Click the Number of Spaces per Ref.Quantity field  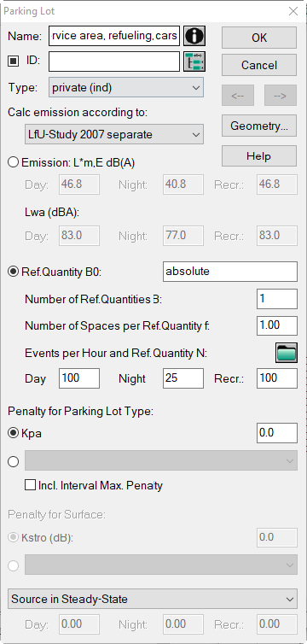point(277,325)
